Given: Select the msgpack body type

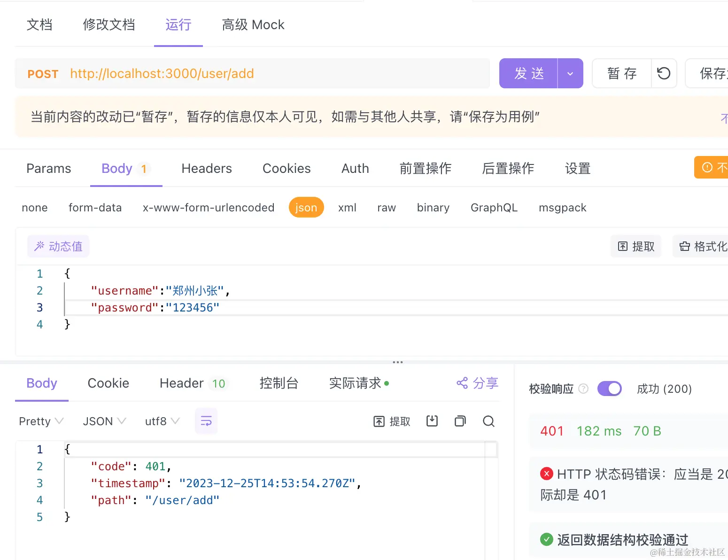Looking at the screenshot, I should 563,208.
